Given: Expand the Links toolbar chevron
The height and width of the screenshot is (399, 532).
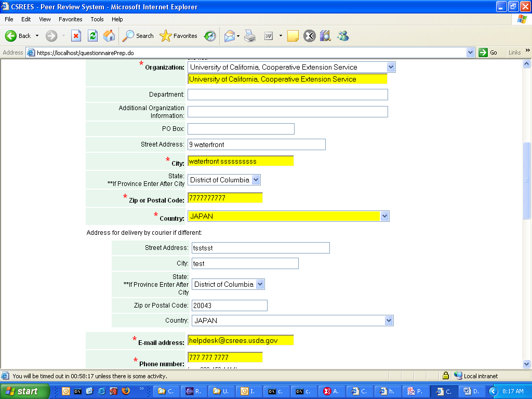Looking at the screenshot, I should 528,50.
